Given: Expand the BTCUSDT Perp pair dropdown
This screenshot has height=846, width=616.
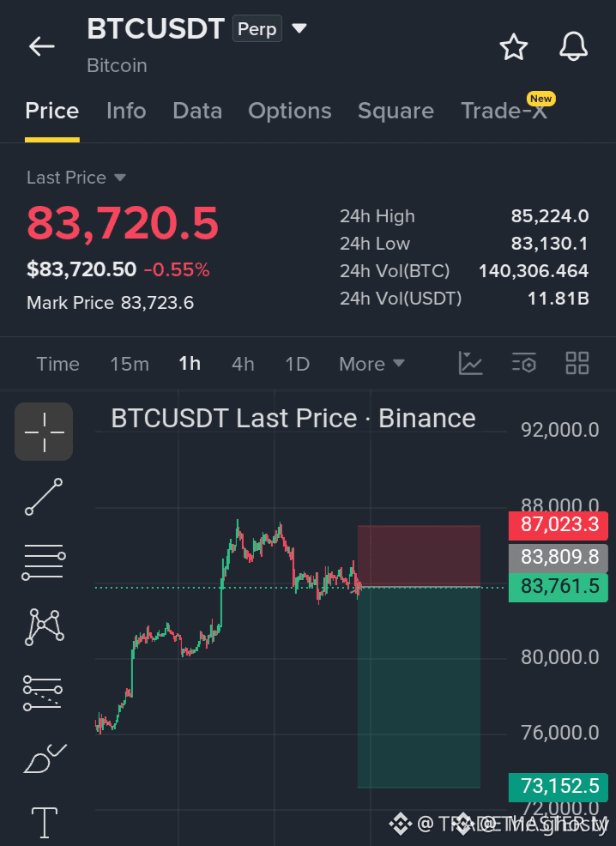Looking at the screenshot, I should (x=299, y=28).
